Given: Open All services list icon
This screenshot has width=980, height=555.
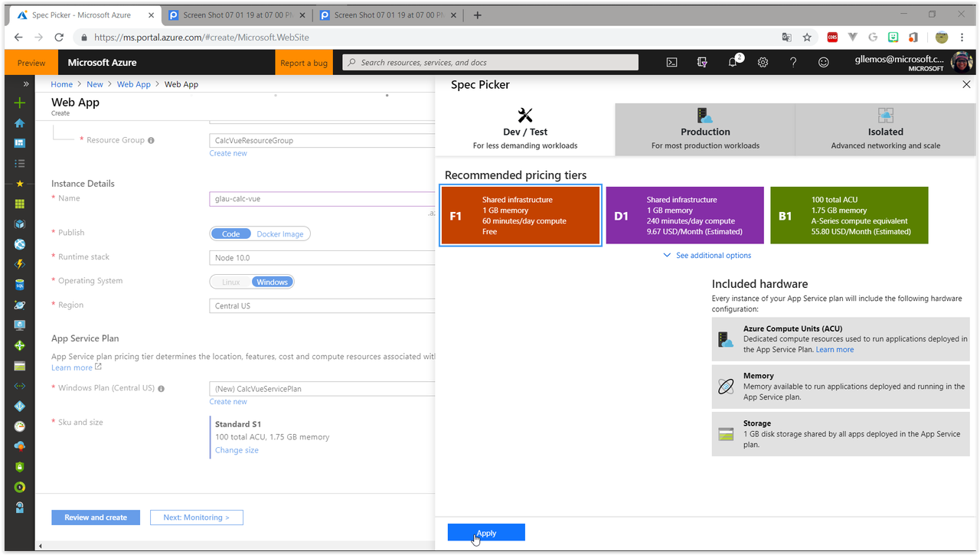Looking at the screenshot, I should click(x=20, y=163).
